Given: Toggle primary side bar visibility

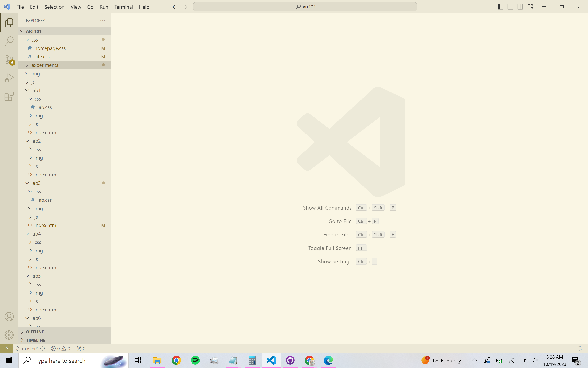Looking at the screenshot, I should [x=500, y=7].
